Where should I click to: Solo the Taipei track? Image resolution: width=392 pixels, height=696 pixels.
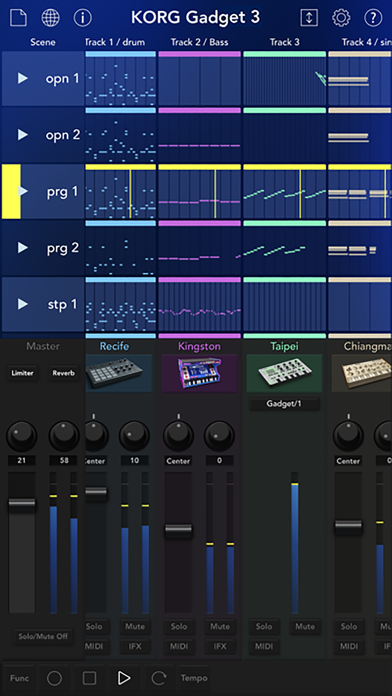point(264,626)
